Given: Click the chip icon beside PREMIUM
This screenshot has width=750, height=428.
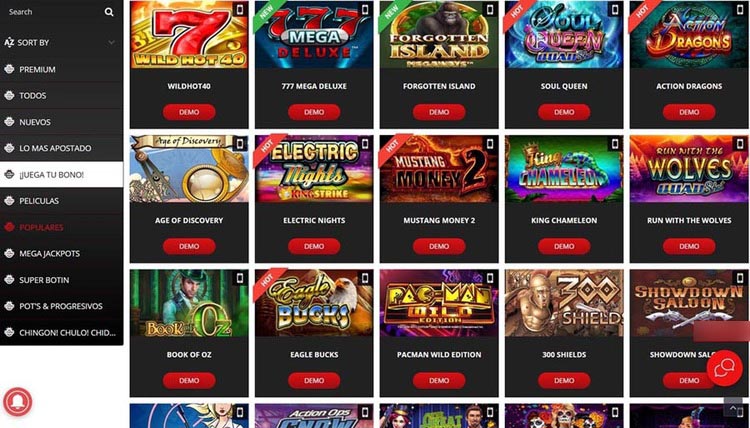Looking at the screenshot, I should coord(9,69).
